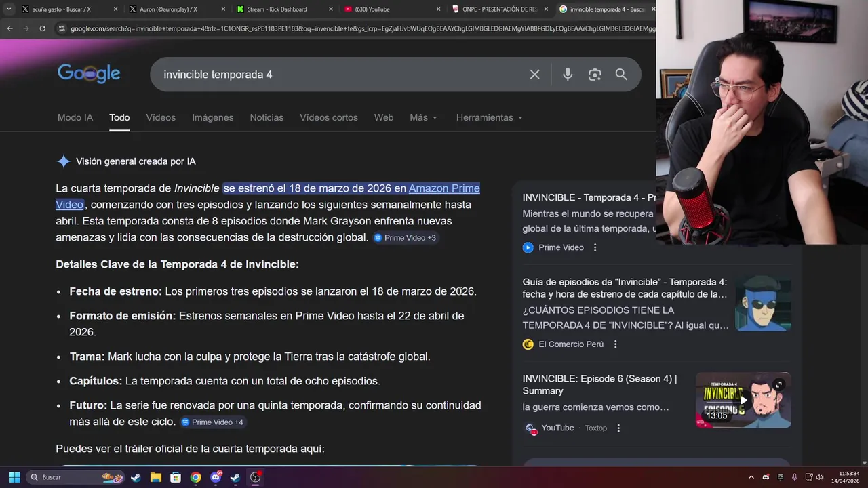Switch to Modo IA tab
Image resolution: width=868 pixels, height=488 pixels.
(x=75, y=117)
